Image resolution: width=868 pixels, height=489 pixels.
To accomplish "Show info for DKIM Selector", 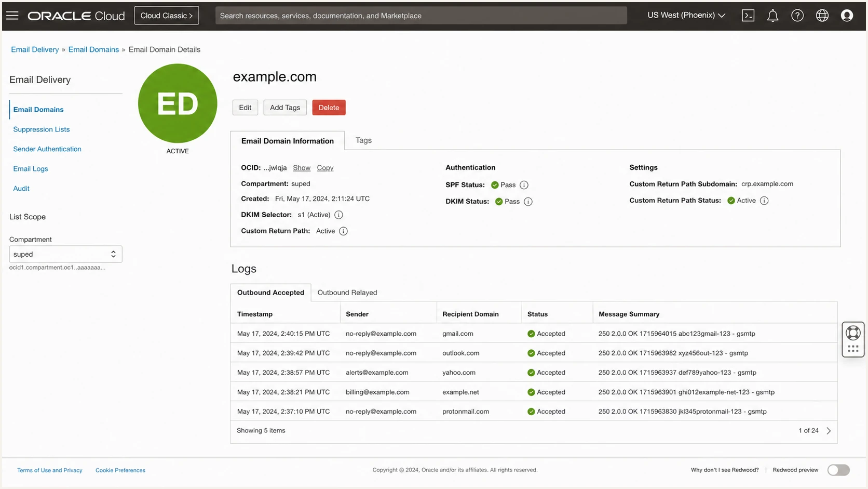I will [x=338, y=215].
